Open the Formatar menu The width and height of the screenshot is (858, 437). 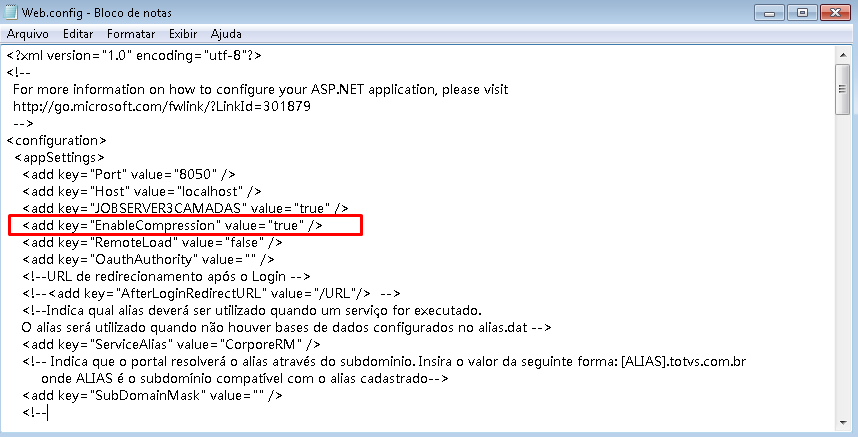coord(131,34)
